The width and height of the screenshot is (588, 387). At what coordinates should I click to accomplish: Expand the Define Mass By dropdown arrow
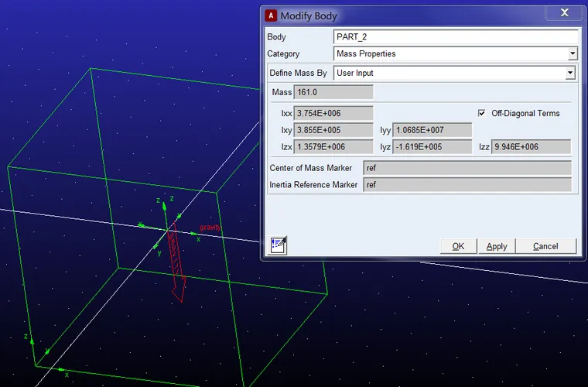(x=570, y=73)
